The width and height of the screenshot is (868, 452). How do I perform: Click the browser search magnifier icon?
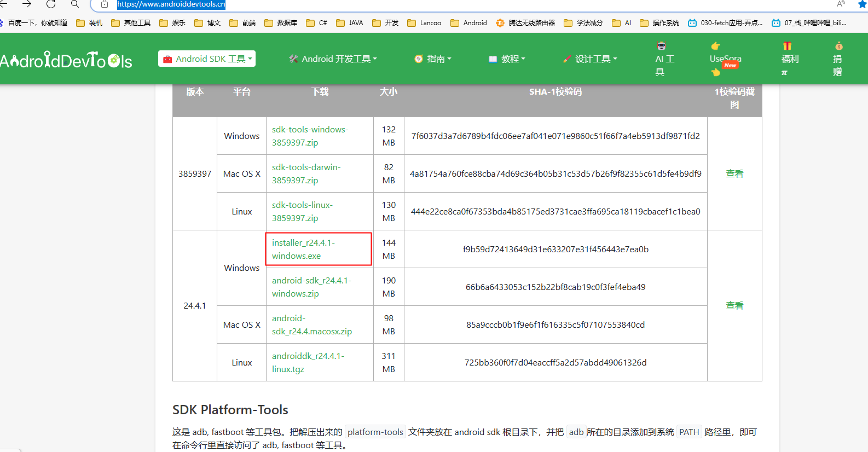pyautogui.click(x=75, y=4)
